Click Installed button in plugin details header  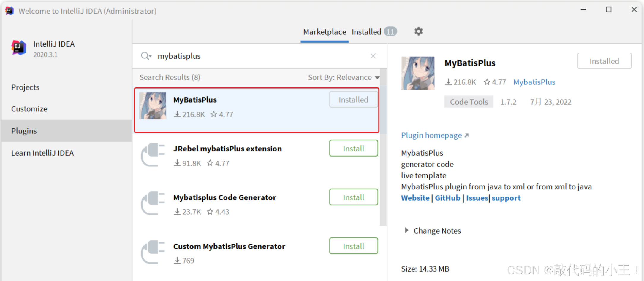point(604,61)
